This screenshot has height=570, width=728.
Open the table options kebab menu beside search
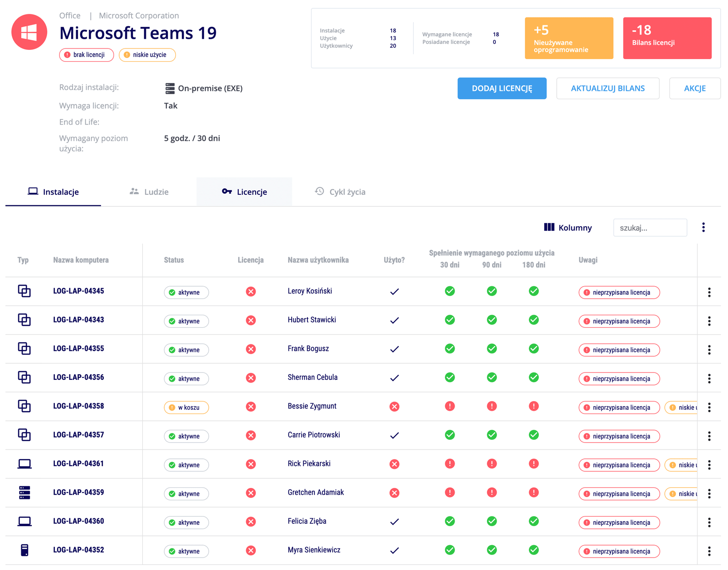[704, 228]
